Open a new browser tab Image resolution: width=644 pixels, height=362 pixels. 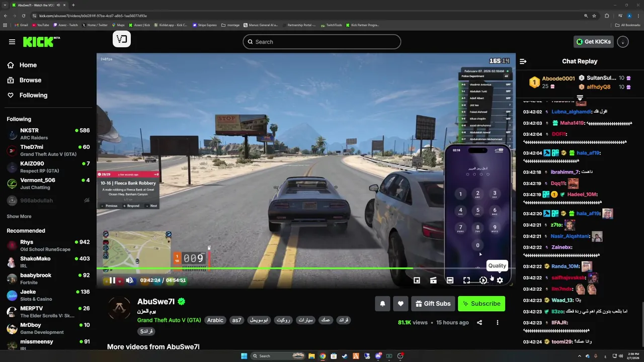pyautogui.click(x=73, y=5)
